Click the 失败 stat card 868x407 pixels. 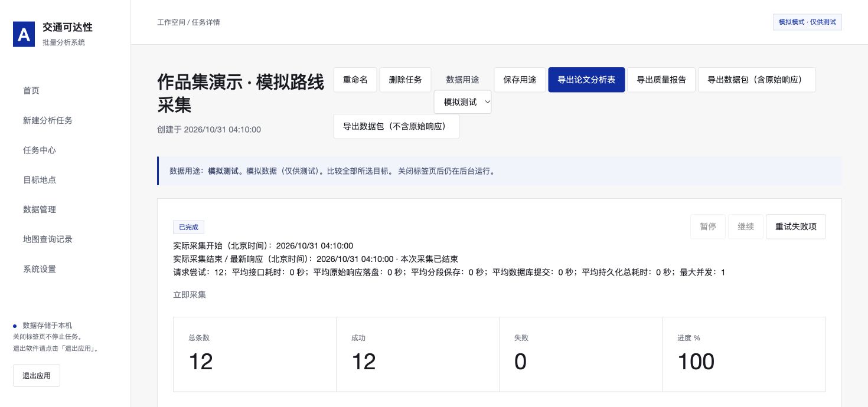580,354
